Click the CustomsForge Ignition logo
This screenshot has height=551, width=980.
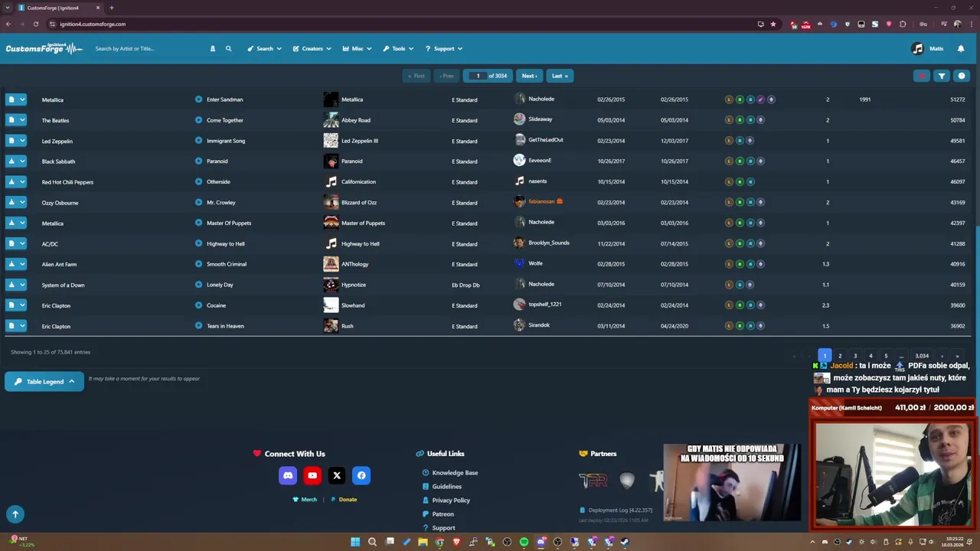click(44, 48)
